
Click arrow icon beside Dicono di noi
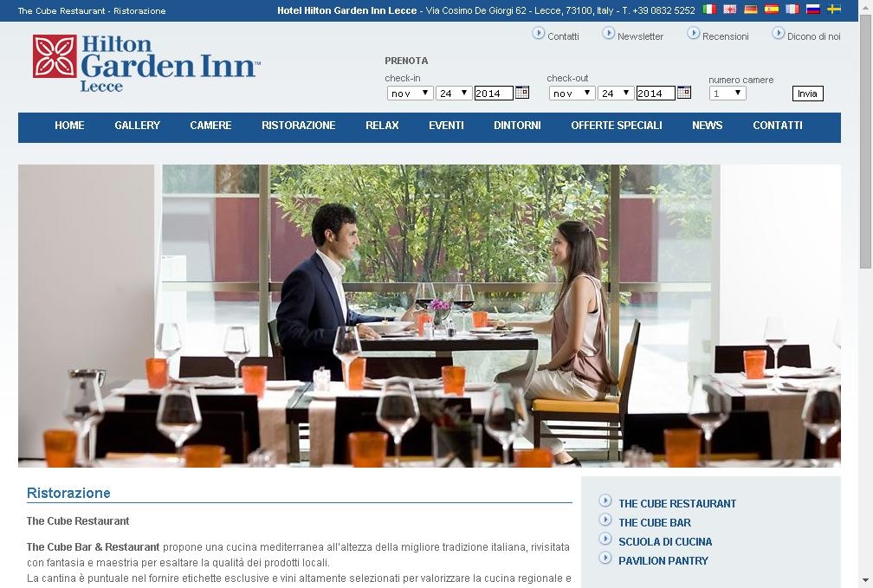point(779,34)
